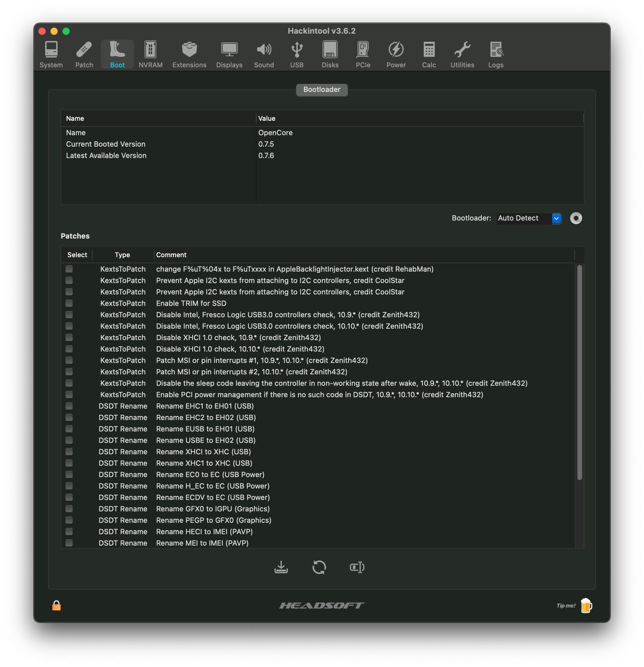Click the patches list vertical scrollbar
This screenshot has height=667, width=644.
579,372
